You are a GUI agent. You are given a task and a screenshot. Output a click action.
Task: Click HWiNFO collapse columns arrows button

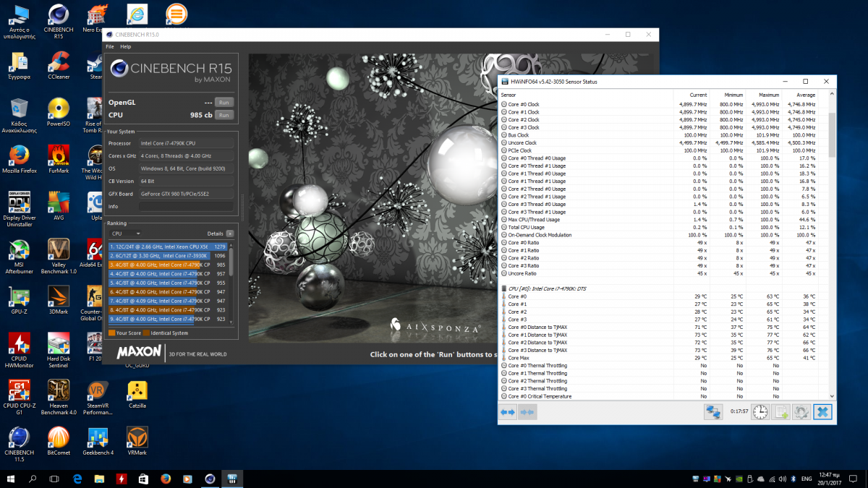pyautogui.click(x=527, y=412)
